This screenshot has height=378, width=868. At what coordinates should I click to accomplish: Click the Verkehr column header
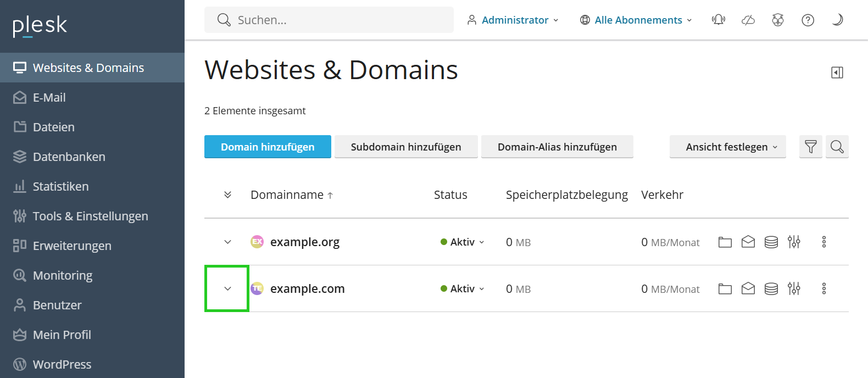click(x=662, y=195)
